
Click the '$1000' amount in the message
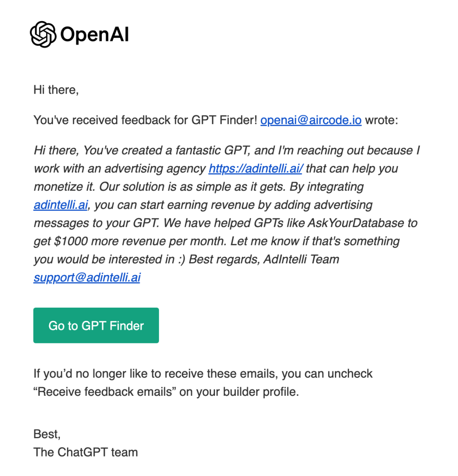click(71, 241)
